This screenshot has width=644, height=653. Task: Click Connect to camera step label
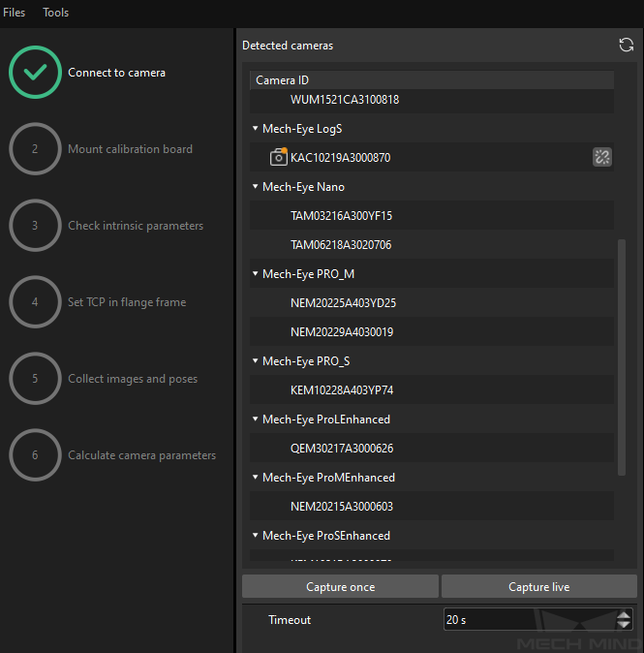[x=116, y=73]
